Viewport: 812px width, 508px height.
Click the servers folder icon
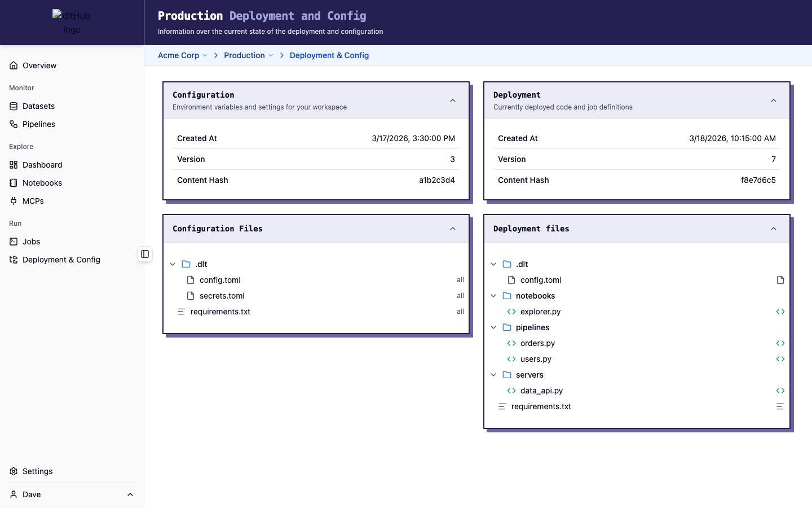507,375
